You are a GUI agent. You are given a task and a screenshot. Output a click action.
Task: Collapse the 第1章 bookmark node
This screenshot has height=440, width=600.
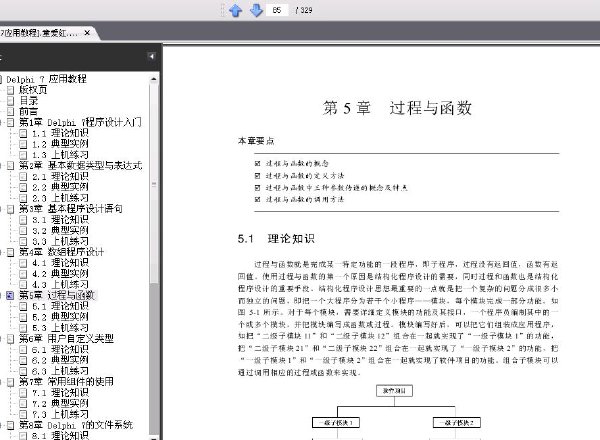1,122
